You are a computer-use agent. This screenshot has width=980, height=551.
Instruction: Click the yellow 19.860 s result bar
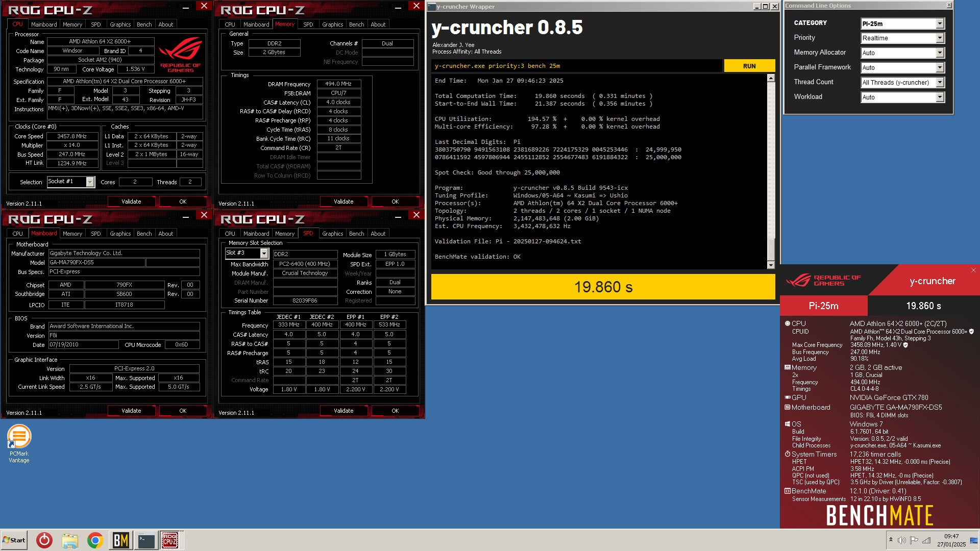tap(603, 287)
